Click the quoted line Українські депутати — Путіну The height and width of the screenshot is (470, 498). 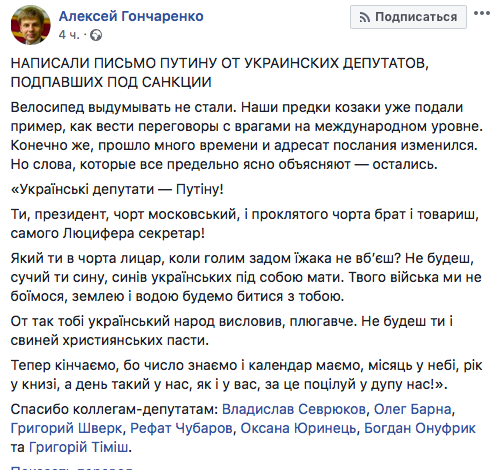pyautogui.click(x=117, y=189)
